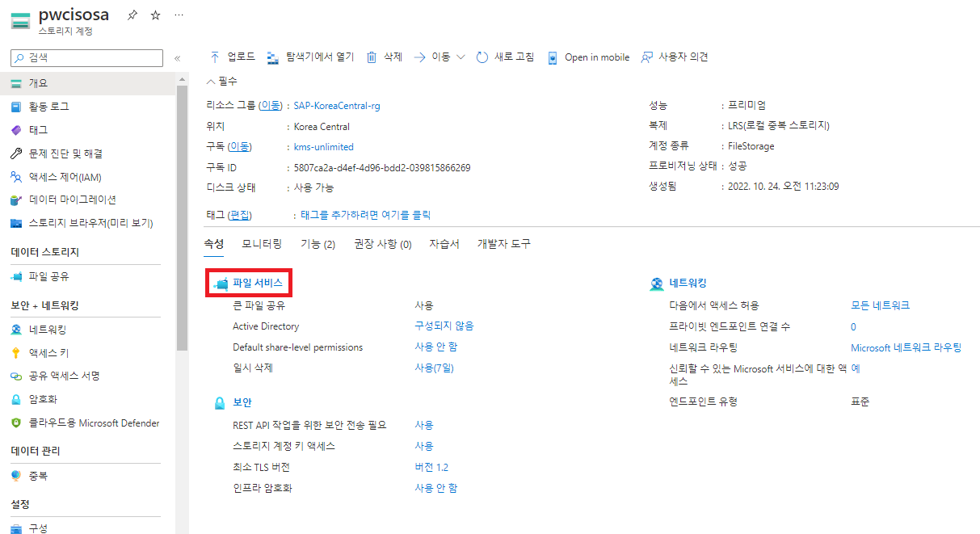Click the 편집 link next to 태그
980x534 pixels.
(x=241, y=215)
